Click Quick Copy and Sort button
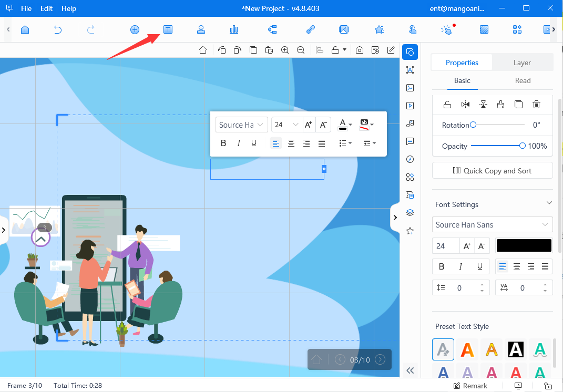The height and width of the screenshot is (392, 563). [x=492, y=171]
